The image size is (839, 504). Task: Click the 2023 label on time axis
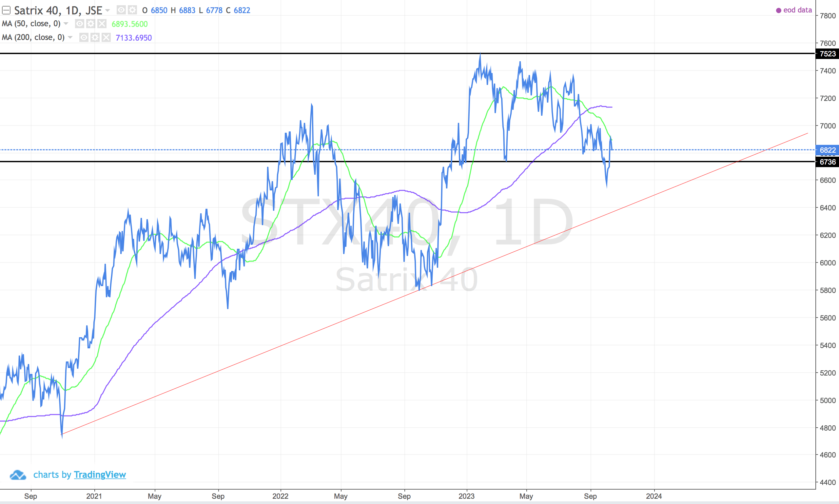pos(466,496)
